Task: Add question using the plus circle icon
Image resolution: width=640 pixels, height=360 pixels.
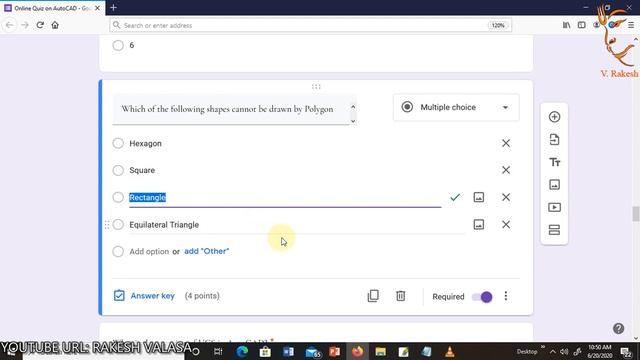Action: (x=554, y=117)
